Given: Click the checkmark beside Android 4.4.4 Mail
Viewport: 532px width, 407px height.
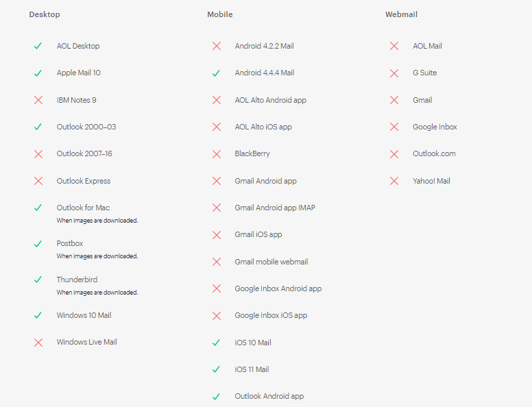Looking at the screenshot, I should (x=217, y=73).
